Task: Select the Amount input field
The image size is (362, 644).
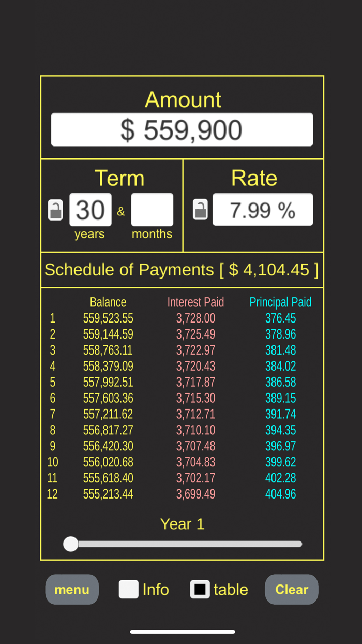Action: pyautogui.click(x=182, y=129)
